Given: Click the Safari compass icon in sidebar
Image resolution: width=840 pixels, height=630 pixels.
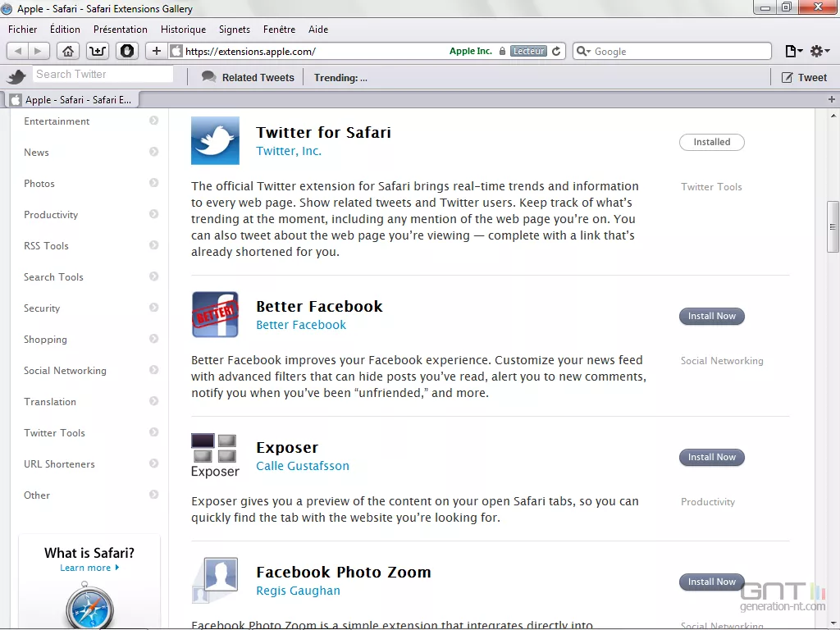Looking at the screenshot, I should [x=89, y=605].
